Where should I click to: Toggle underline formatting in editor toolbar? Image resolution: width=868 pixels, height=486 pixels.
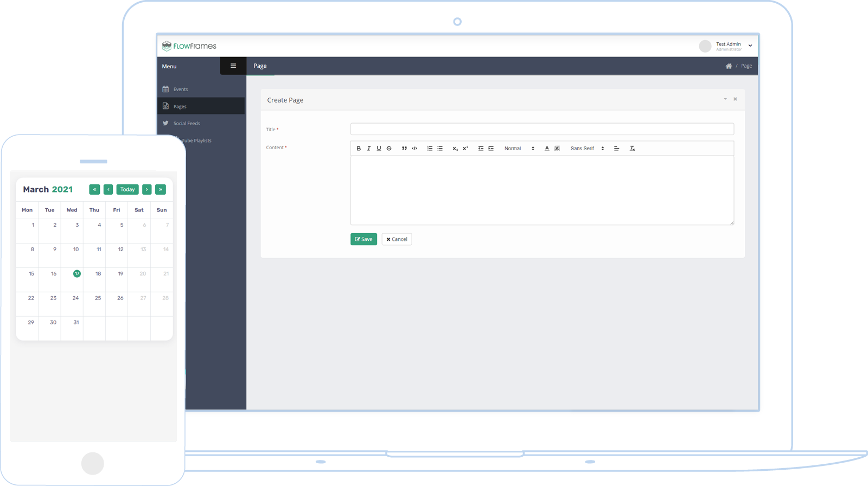click(x=379, y=149)
